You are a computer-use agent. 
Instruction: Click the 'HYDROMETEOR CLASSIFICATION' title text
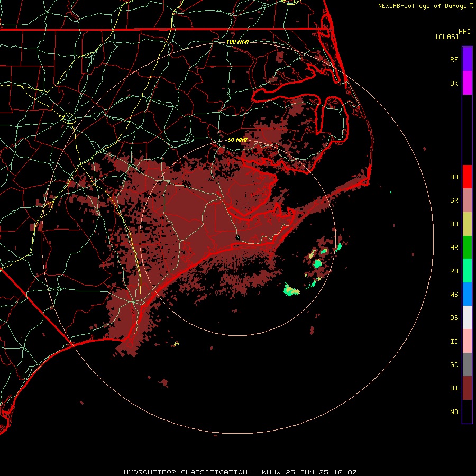186,472
